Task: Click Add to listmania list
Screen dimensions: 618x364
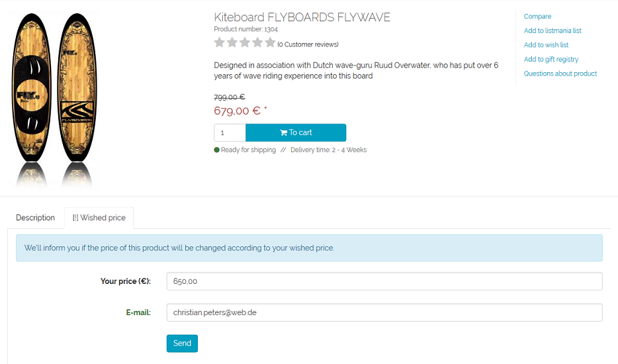Action: 552,30
